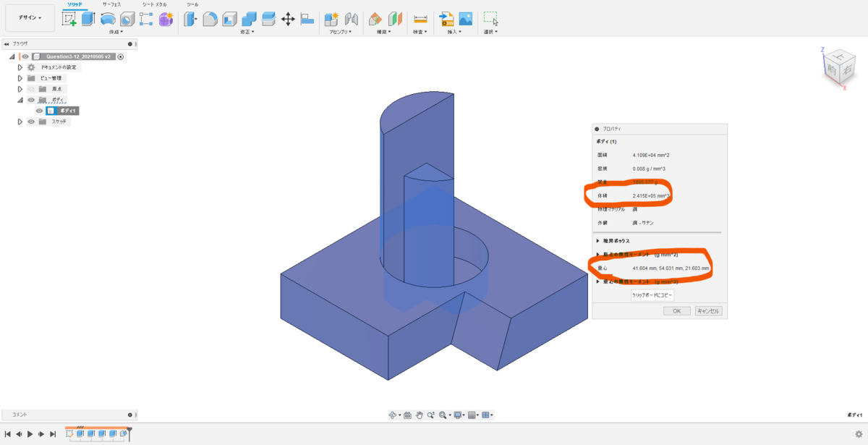Click the Zoom Window magnifier icon
The width and height of the screenshot is (868, 445).
(x=443, y=415)
